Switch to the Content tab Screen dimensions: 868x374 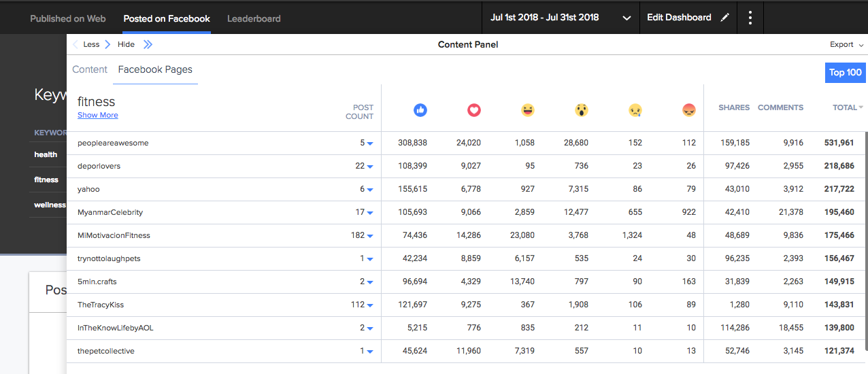90,69
